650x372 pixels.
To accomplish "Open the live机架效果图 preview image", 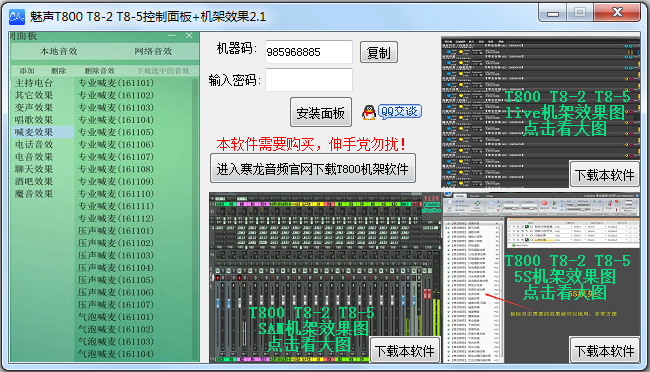I will point(541,112).
